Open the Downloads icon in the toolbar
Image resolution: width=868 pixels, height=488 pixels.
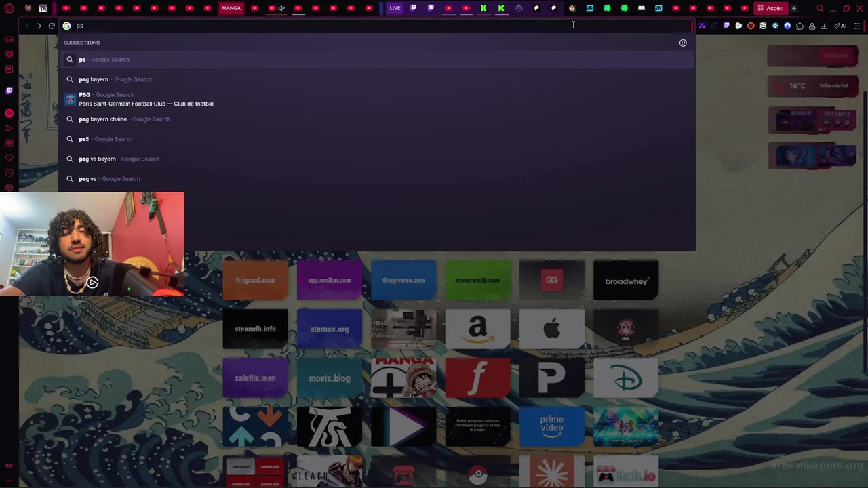(x=824, y=26)
